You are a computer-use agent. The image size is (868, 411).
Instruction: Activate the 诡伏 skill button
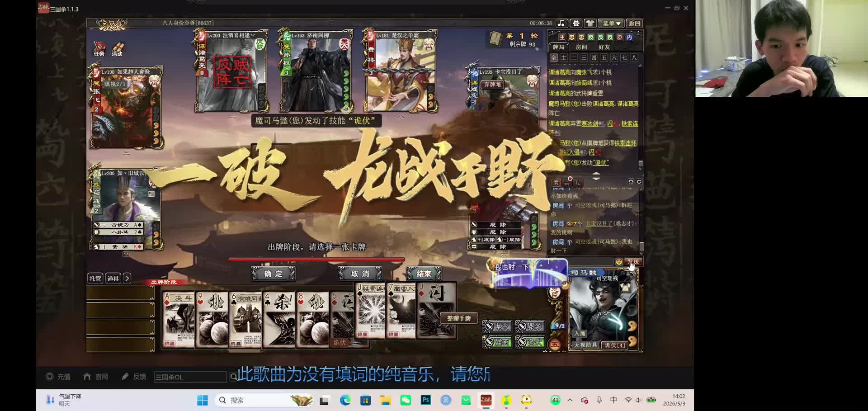(529, 342)
